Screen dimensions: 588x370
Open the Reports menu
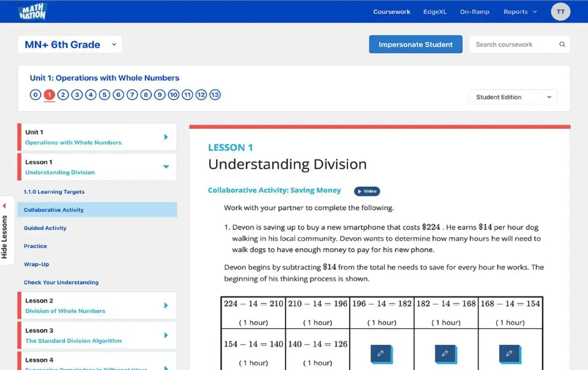520,12
